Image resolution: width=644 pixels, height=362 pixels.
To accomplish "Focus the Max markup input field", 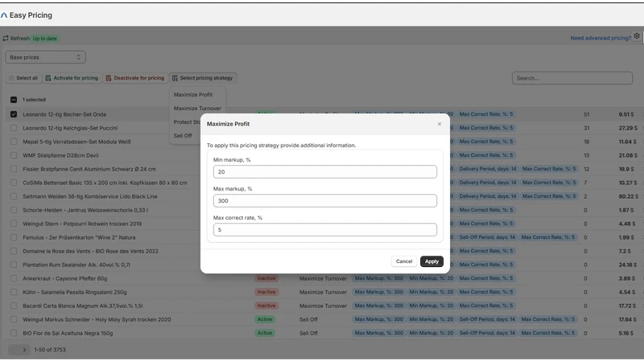I will [325, 200].
